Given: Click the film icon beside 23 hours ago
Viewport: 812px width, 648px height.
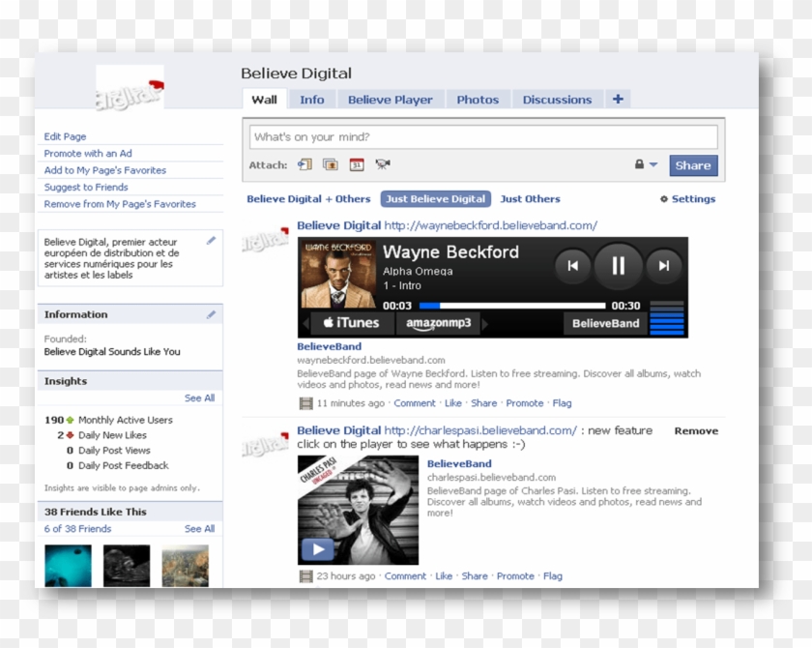Looking at the screenshot, I should click(306, 576).
